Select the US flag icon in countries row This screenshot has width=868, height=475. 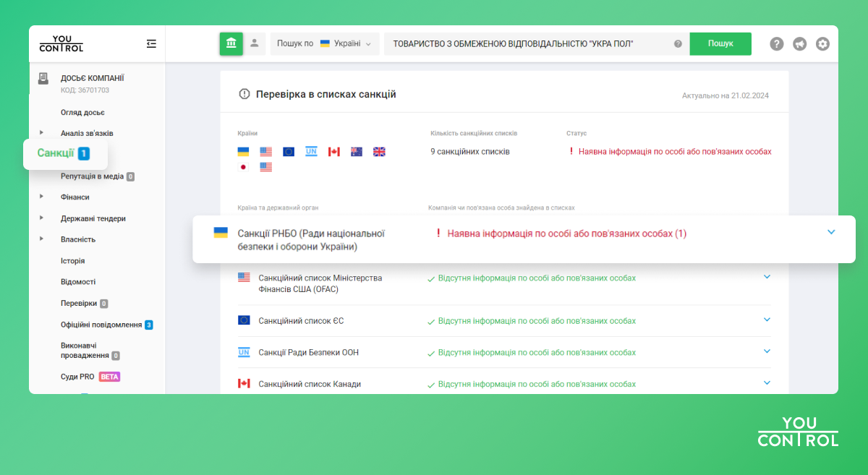click(265, 151)
